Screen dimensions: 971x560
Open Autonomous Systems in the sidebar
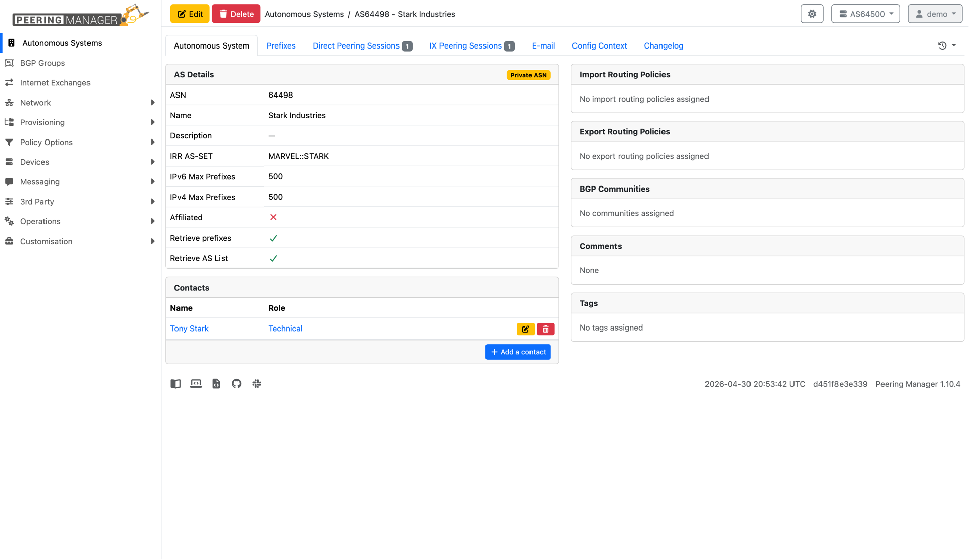[x=62, y=43]
